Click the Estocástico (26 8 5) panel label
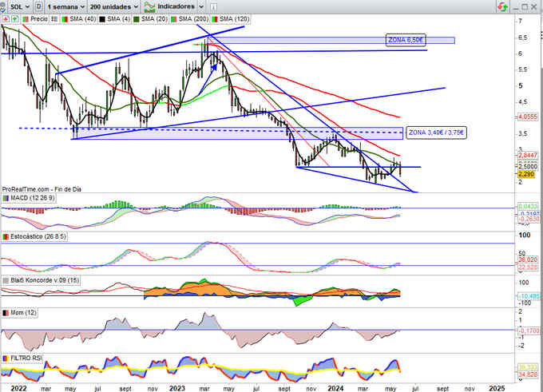 (x=38, y=236)
